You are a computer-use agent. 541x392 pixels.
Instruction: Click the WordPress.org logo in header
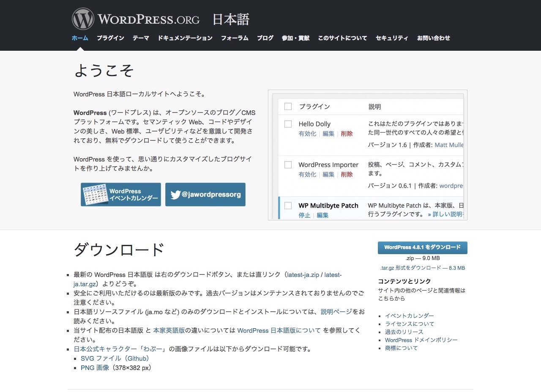(136, 19)
